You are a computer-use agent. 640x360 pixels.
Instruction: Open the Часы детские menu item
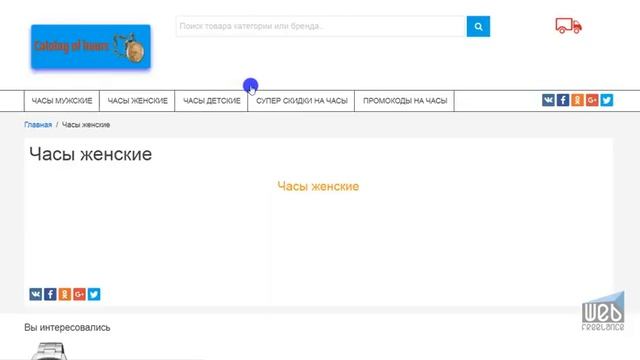coord(211,101)
